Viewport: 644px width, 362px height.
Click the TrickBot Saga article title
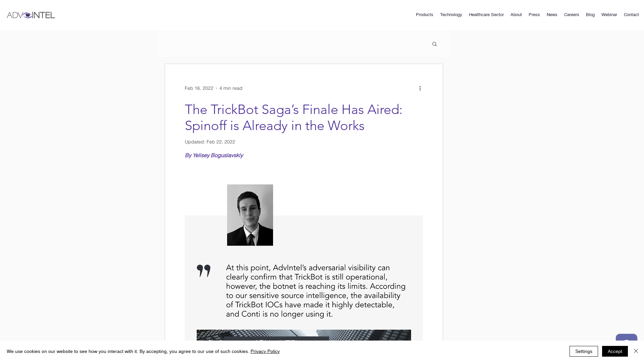[293, 118]
